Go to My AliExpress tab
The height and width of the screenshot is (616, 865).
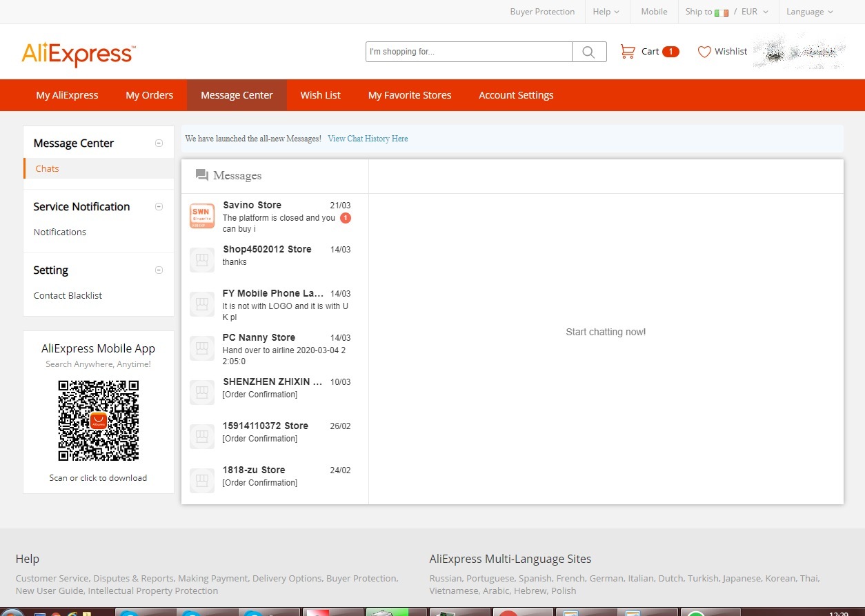(x=67, y=95)
